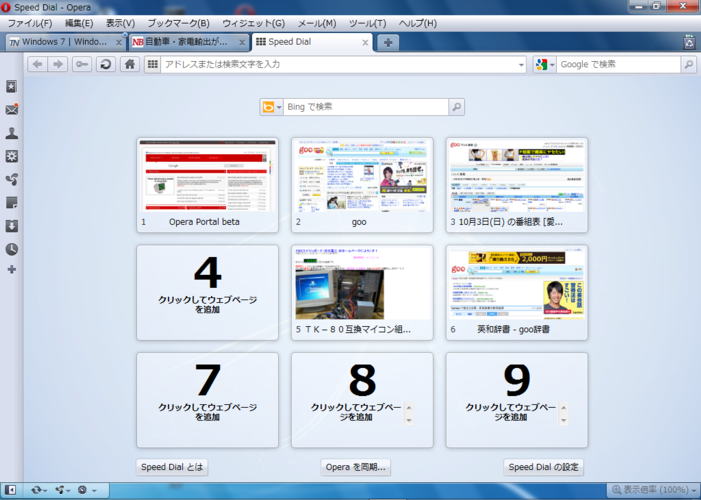
Task: Close the 自動車・家電輸出 tab
Action: 242,42
